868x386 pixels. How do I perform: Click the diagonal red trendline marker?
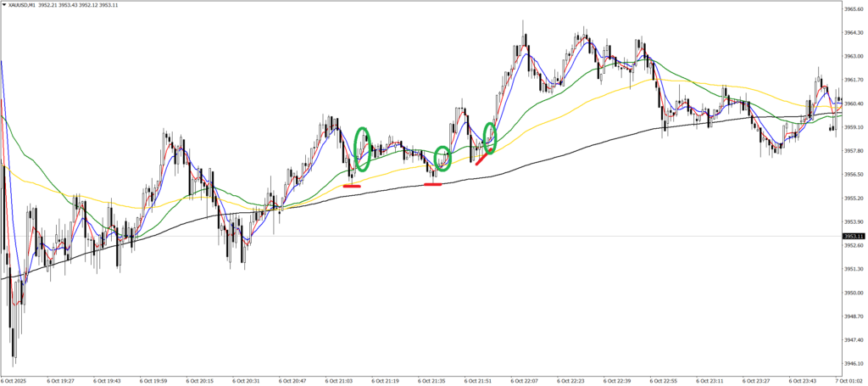click(x=484, y=156)
